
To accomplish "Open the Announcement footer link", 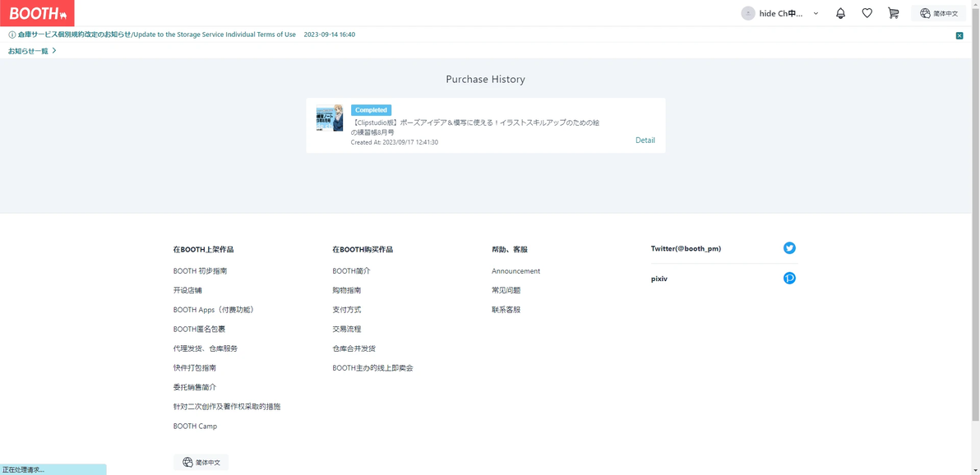I will [x=516, y=271].
